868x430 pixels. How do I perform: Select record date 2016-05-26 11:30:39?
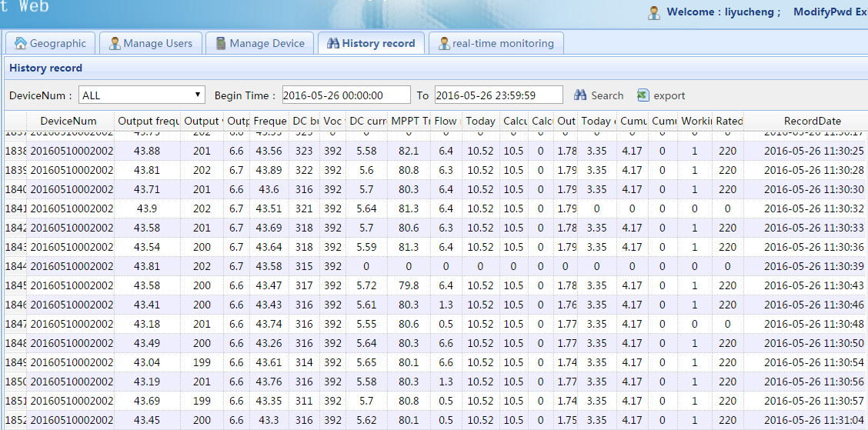click(x=814, y=266)
